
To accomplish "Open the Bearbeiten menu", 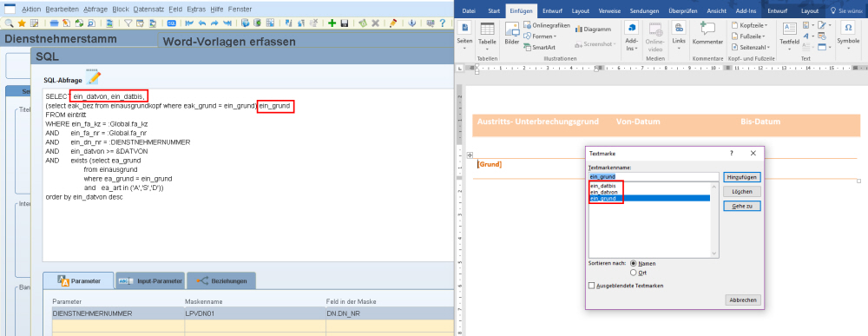I will [x=62, y=10].
